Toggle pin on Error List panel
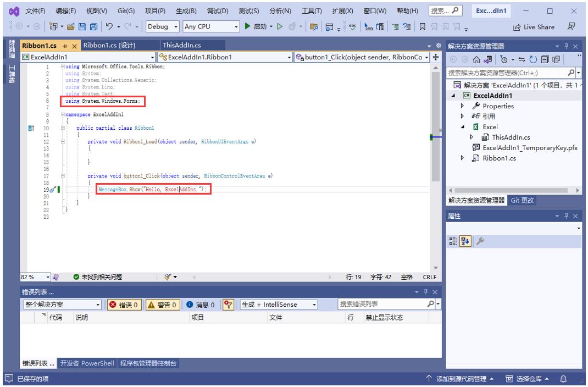This screenshot has width=588, height=387. tap(426, 292)
